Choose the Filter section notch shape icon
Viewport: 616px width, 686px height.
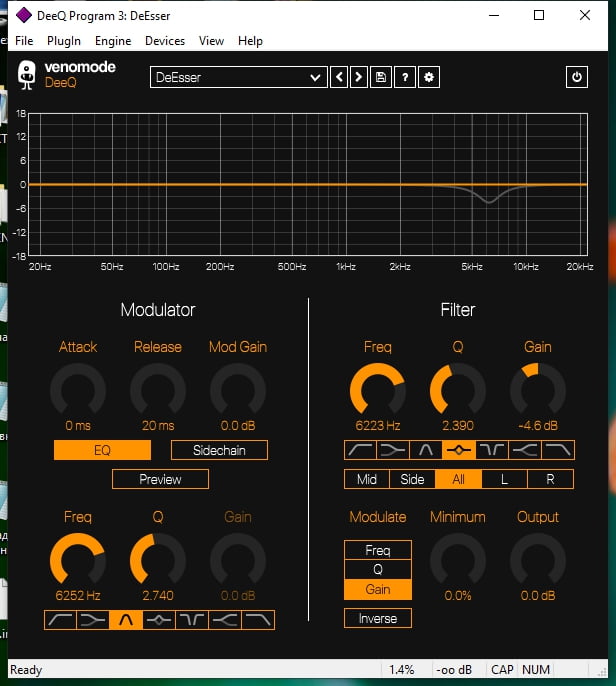tap(492, 450)
